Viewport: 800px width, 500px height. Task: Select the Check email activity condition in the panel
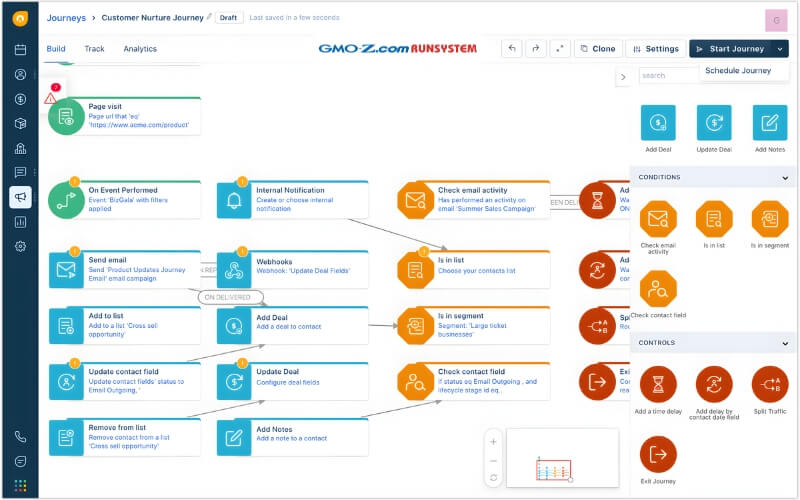(x=658, y=227)
